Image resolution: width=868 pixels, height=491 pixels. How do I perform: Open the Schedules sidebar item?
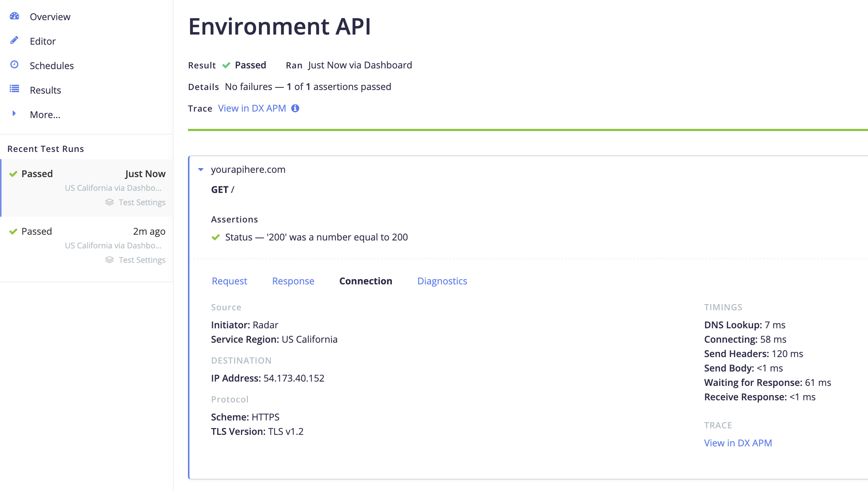[52, 66]
